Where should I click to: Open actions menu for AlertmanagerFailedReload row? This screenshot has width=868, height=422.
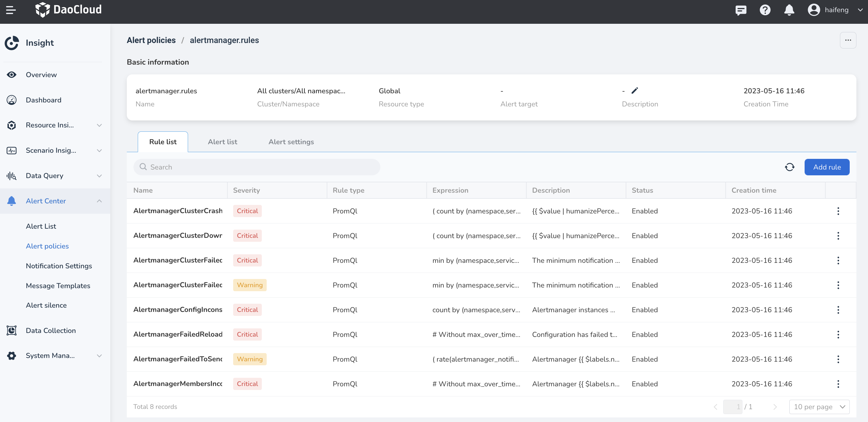click(x=838, y=334)
